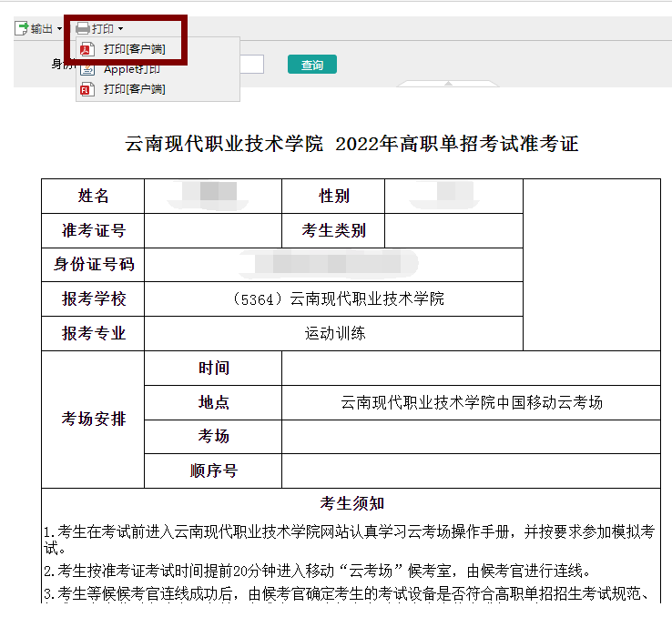This screenshot has width=672, height=617.
Task: Click the empty photo cell at right
Action: coord(591,264)
